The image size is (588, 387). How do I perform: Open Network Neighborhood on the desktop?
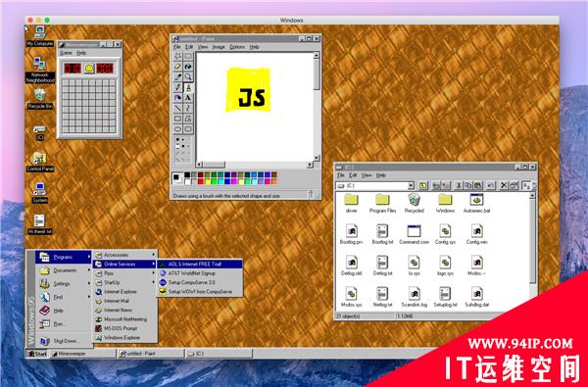40,71
